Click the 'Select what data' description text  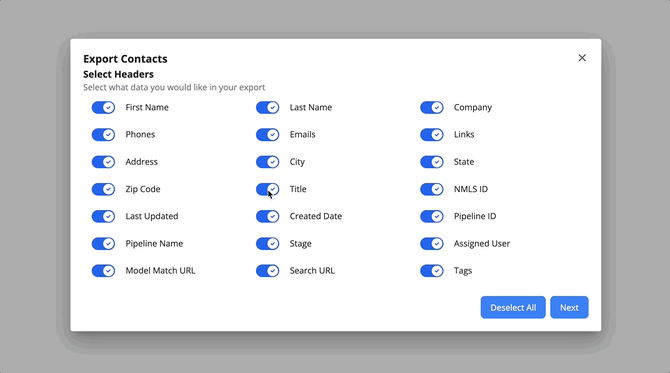[174, 87]
